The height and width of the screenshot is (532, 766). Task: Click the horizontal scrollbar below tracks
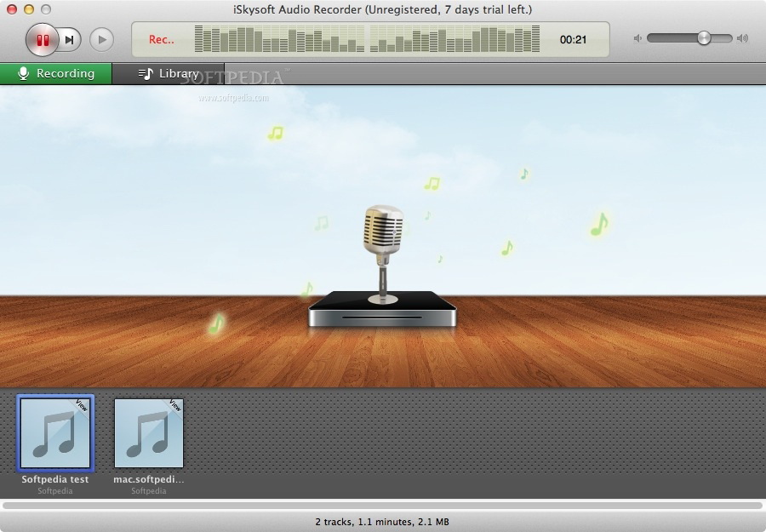click(x=382, y=506)
